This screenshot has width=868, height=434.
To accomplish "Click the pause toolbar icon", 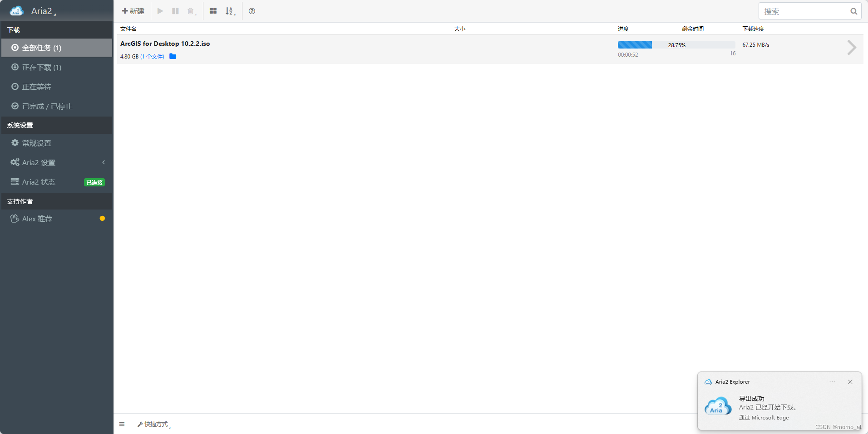I will [x=175, y=11].
